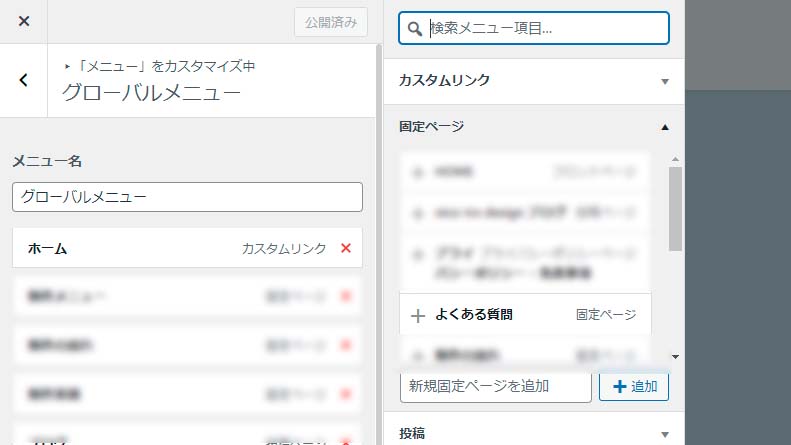Click the 公開済み button

click(x=331, y=22)
